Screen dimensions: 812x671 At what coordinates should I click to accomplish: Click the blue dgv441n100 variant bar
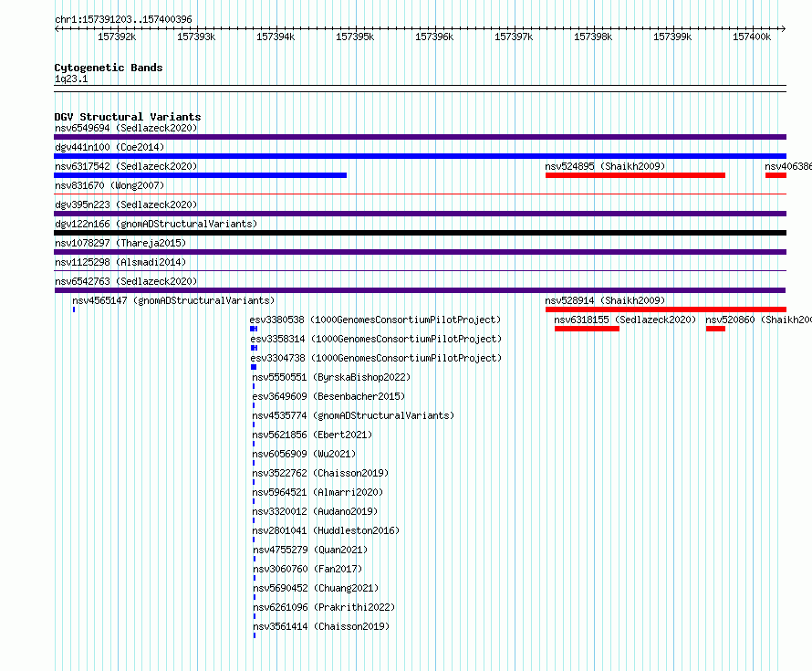420,156
